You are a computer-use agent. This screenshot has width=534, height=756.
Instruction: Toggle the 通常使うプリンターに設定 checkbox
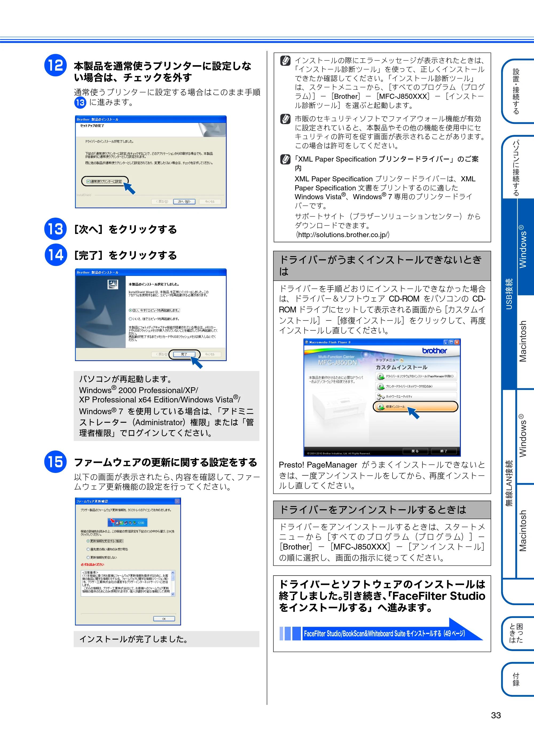[88, 181]
